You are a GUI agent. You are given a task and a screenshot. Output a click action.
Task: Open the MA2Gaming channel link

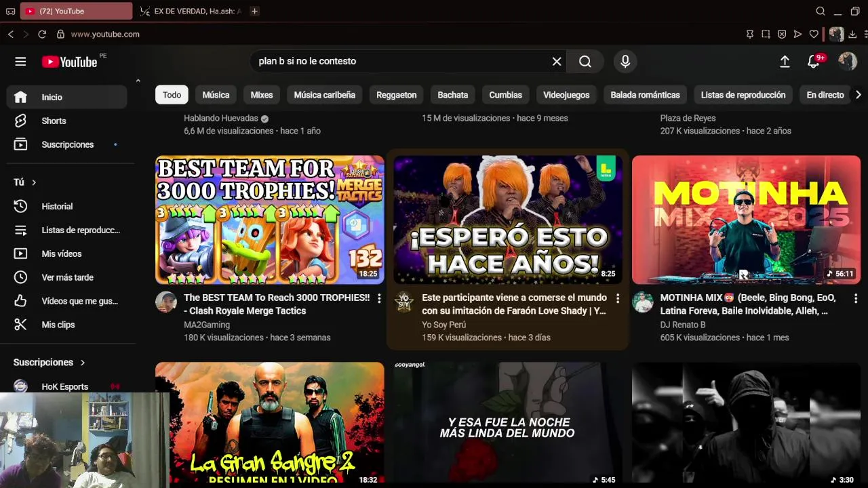point(207,325)
